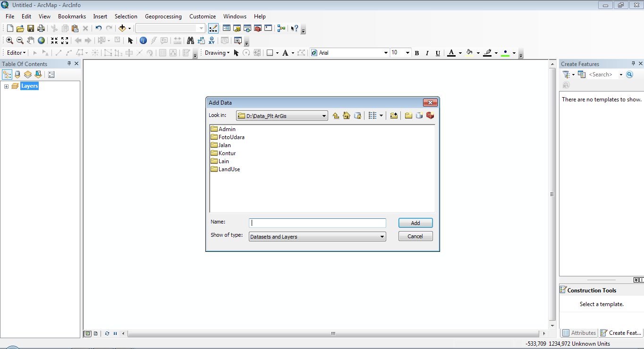Open the map scale dropdown
The width and height of the screenshot is (644, 349).
[202, 28]
